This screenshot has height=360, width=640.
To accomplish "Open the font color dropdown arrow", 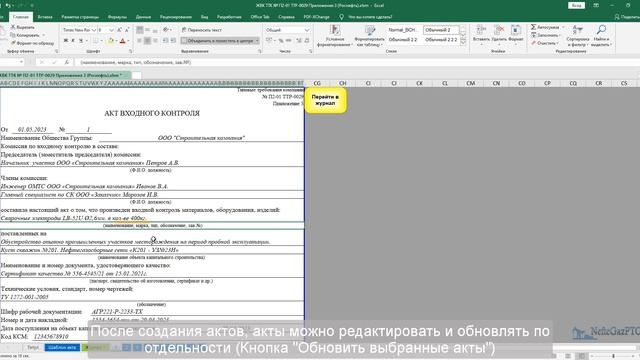I will [128, 41].
